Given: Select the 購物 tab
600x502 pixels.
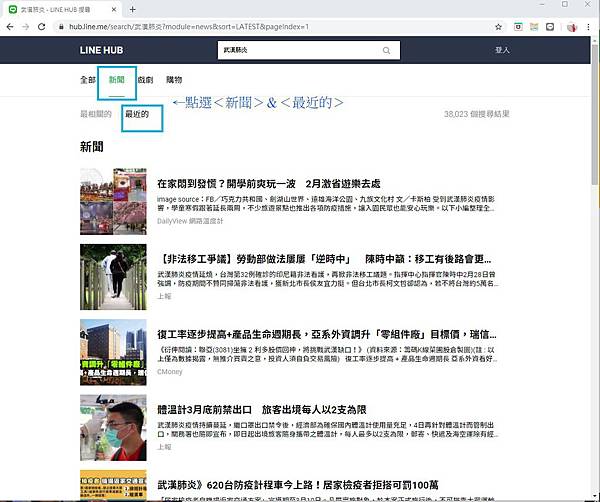Looking at the screenshot, I should 174,80.
